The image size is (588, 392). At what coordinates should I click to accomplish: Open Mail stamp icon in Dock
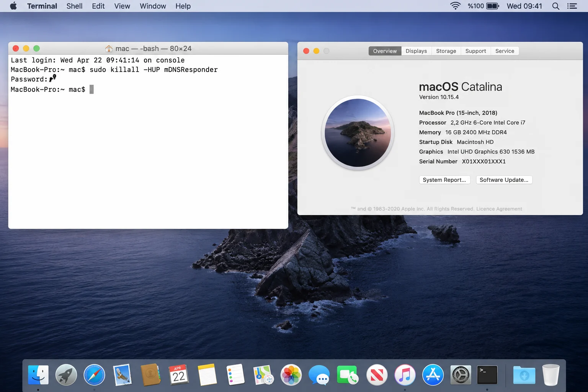122,375
